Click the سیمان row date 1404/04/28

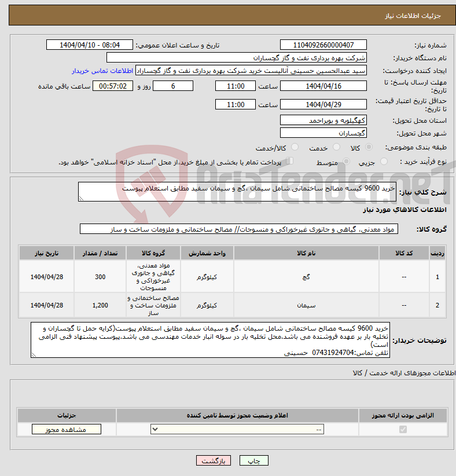47,305
